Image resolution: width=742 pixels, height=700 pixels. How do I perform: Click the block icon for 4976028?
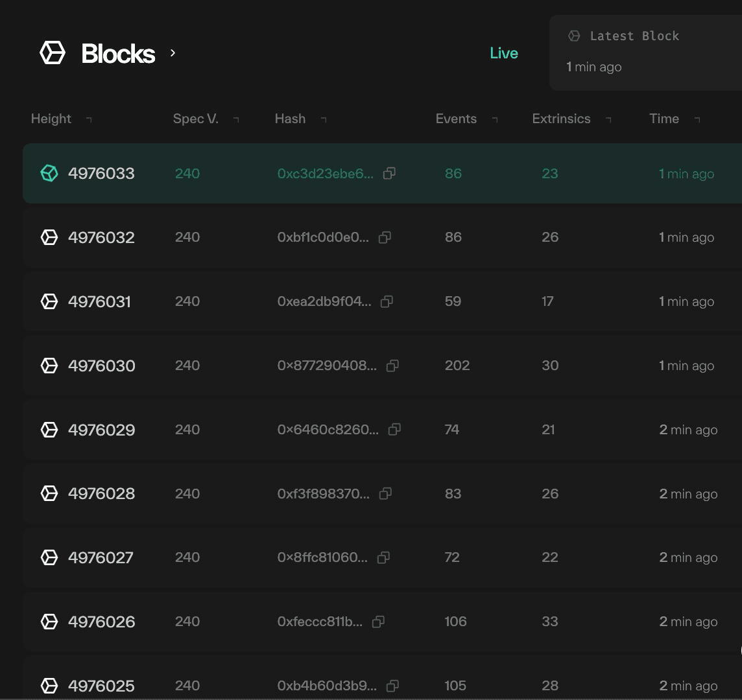tap(49, 493)
